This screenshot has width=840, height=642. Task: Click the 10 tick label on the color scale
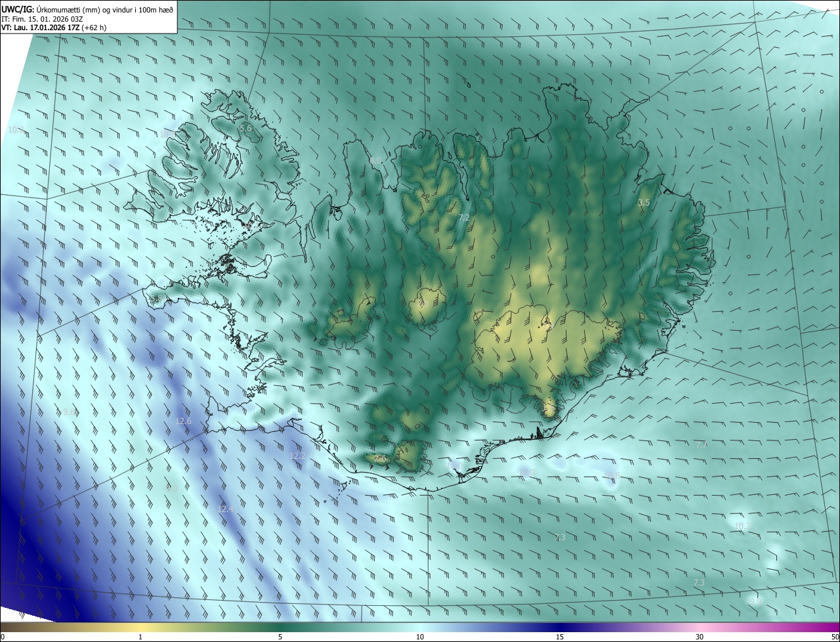tap(420, 637)
